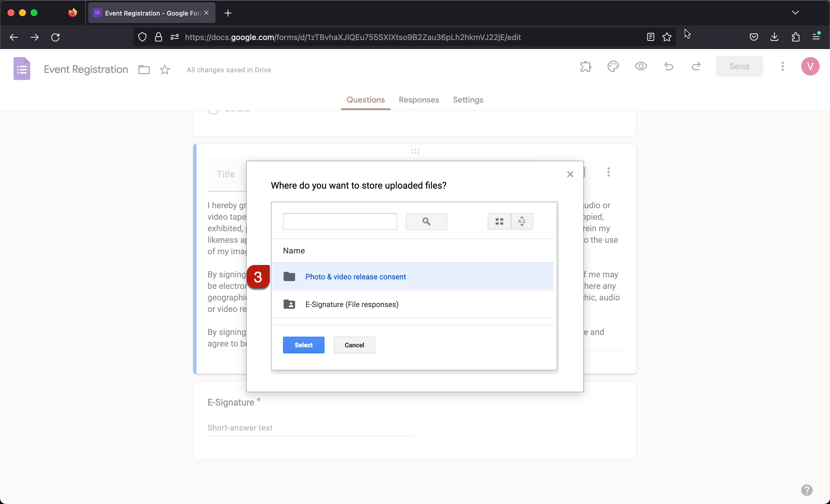Select the Photo & video release consent folder
This screenshot has width=830, height=504.
(x=355, y=276)
